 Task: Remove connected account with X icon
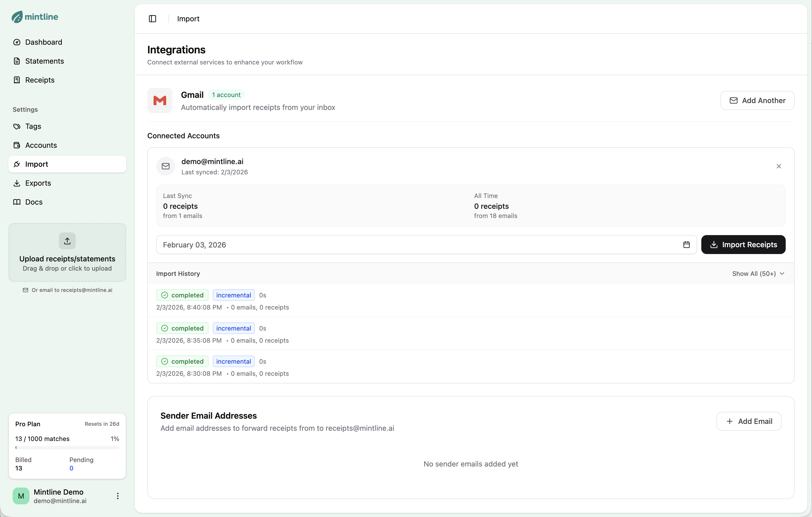[x=779, y=166]
